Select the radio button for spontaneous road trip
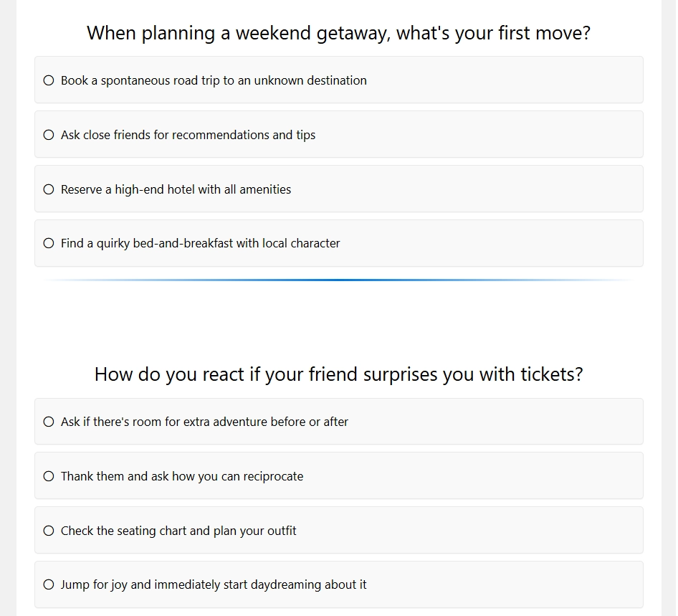 (x=49, y=80)
